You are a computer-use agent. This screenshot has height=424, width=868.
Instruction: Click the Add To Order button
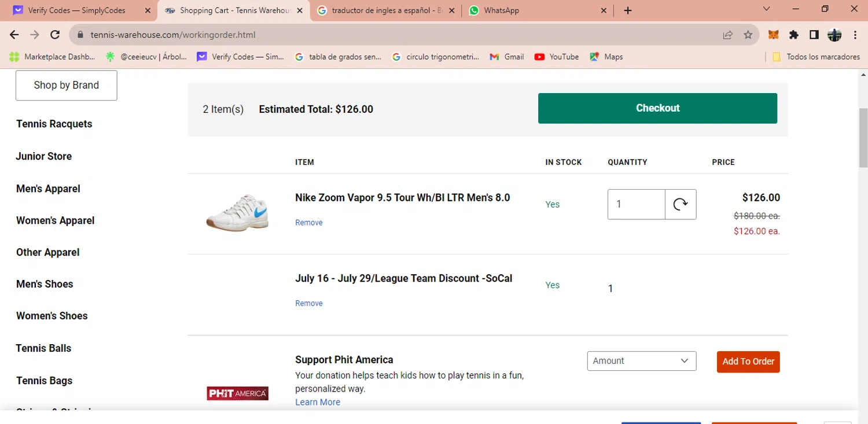click(748, 362)
